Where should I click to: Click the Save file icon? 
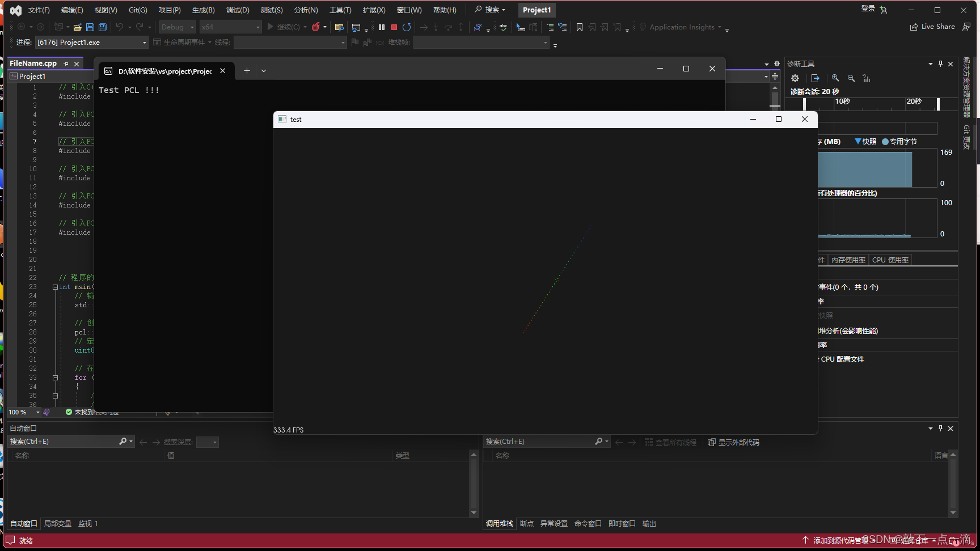click(x=90, y=27)
